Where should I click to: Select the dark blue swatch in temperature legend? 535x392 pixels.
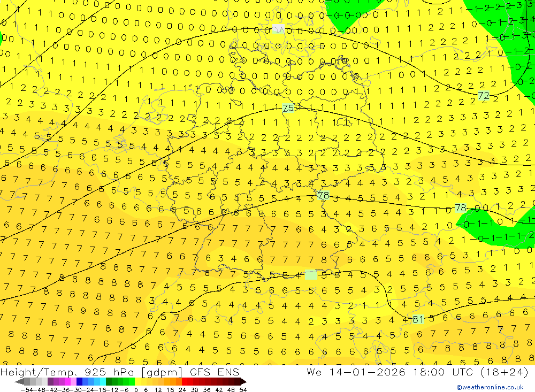79,381
